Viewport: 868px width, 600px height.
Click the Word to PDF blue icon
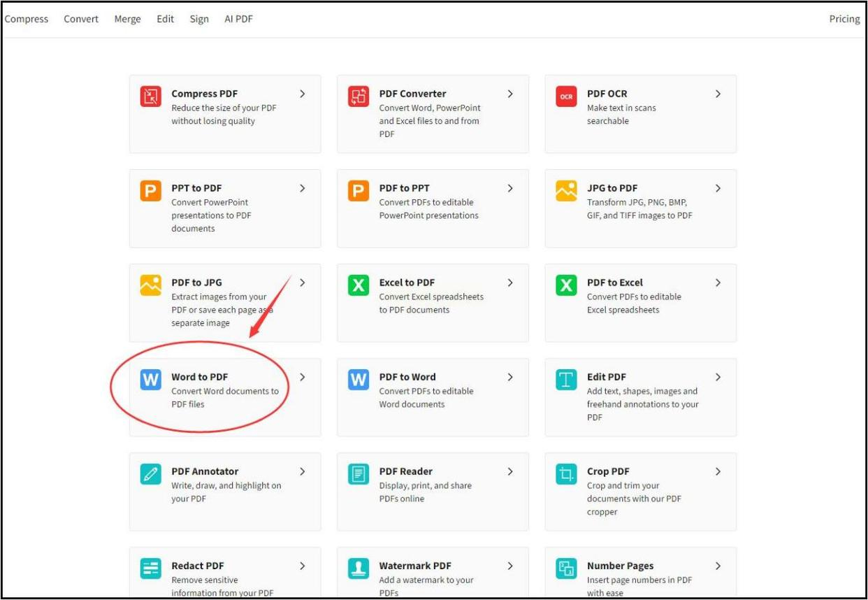point(150,380)
